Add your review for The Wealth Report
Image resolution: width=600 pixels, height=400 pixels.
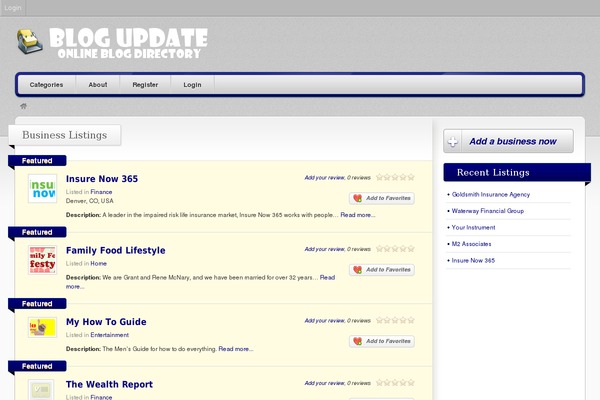324,383
